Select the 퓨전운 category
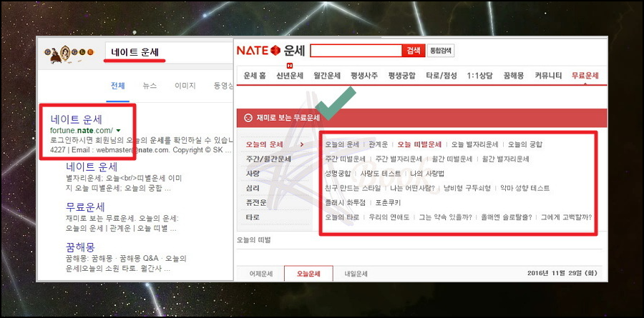Image resolution: width=644 pixels, height=318 pixels. pos(256,202)
